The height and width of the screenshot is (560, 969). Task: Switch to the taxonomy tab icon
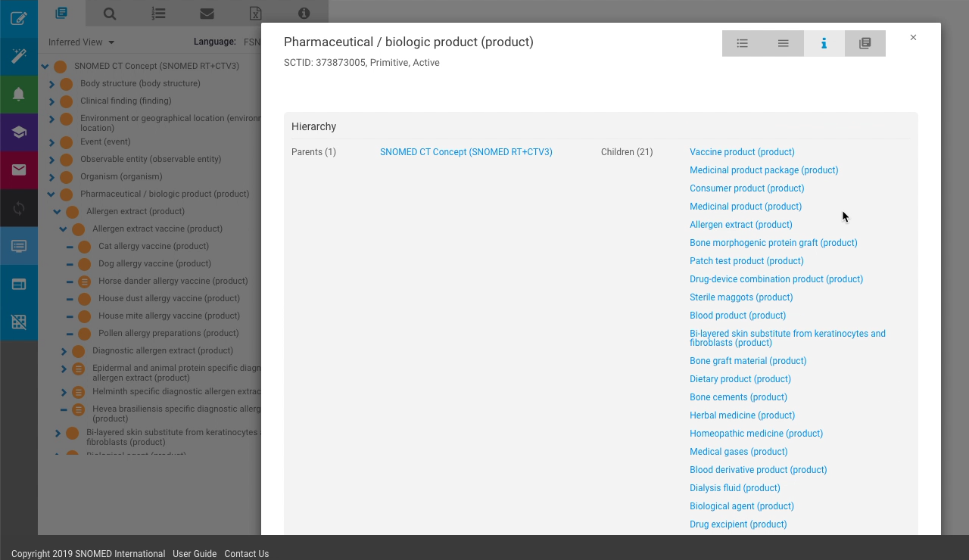point(61,13)
